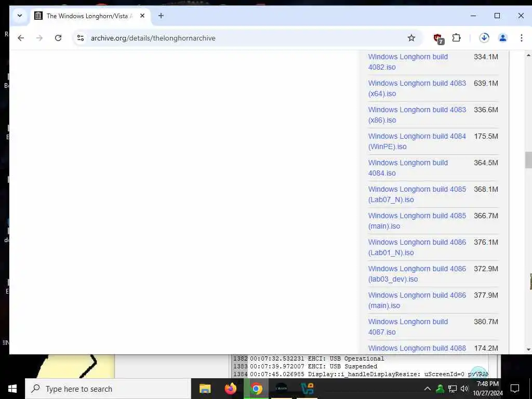Download Longhorn build 4086 (main).iso
The image size is (532, 399).
point(417,300)
